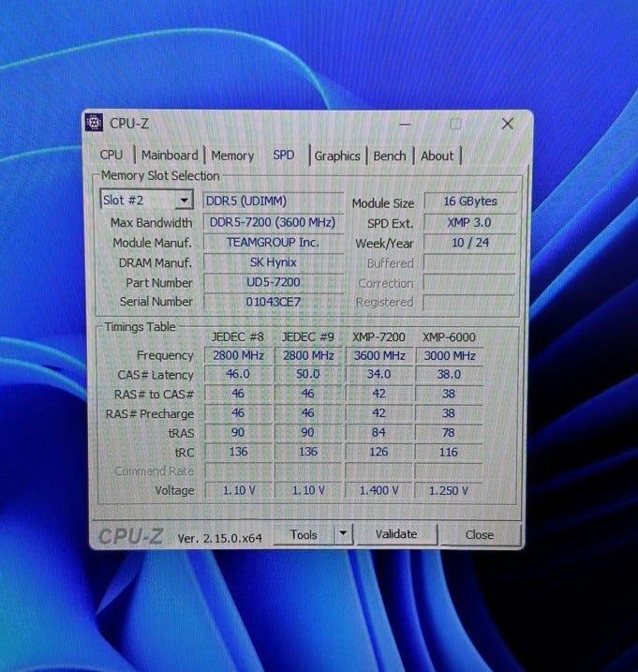Open the CPU tab
The image size is (638, 672).
tap(111, 156)
